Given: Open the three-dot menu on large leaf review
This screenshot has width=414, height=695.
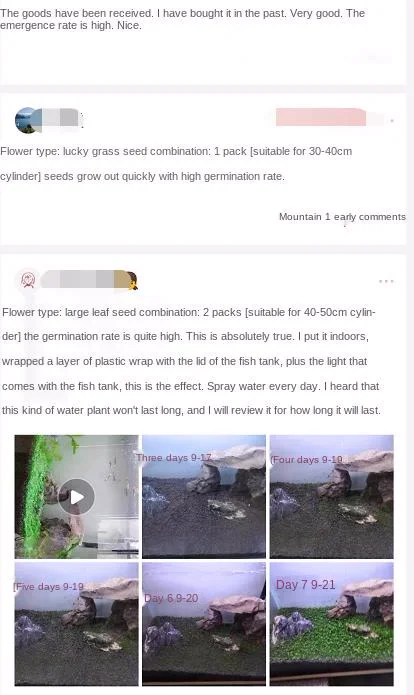Looking at the screenshot, I should point(386,281).
